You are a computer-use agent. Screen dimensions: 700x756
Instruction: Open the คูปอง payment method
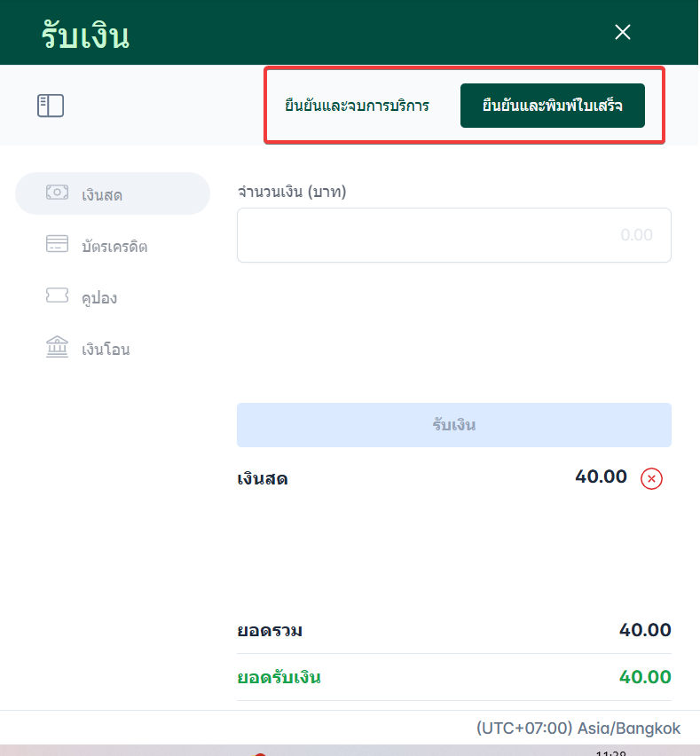point(98,297)
